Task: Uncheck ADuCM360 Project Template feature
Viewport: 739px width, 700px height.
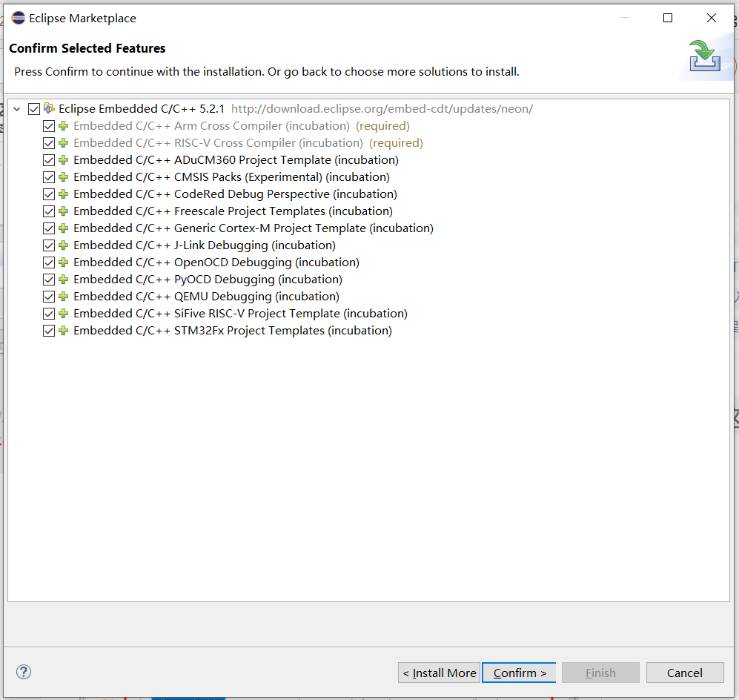Action: coord(48,160)
